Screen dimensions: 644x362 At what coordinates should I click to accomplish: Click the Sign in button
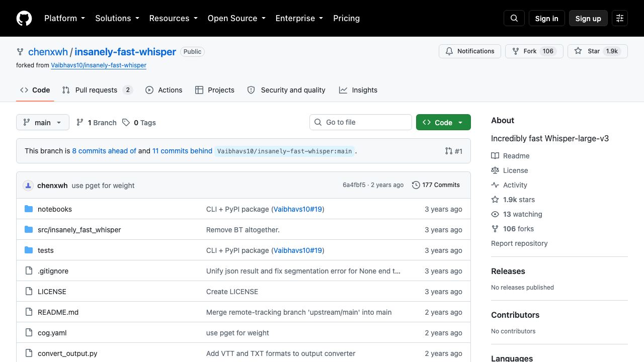(547, 18)
